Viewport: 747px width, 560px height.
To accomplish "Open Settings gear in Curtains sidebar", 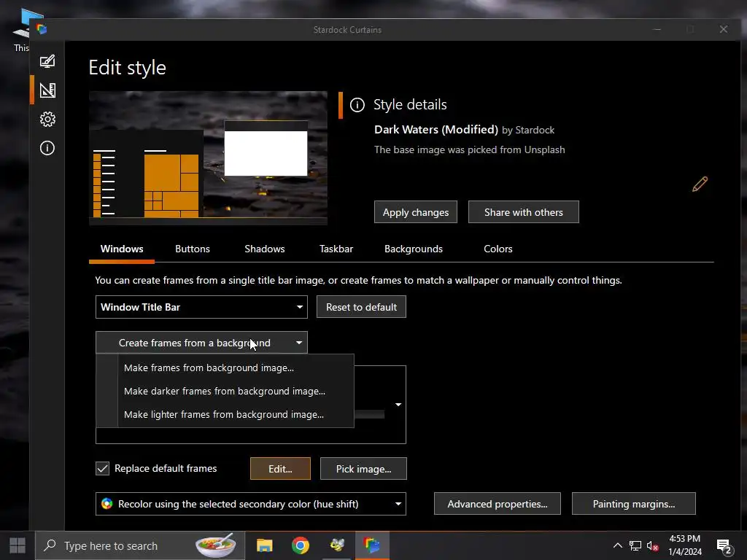I will 47,119.
